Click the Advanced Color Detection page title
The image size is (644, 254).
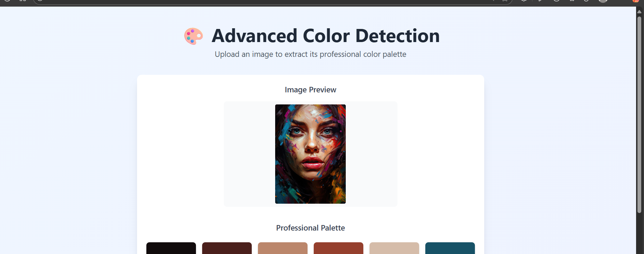[x=326, y=35]
